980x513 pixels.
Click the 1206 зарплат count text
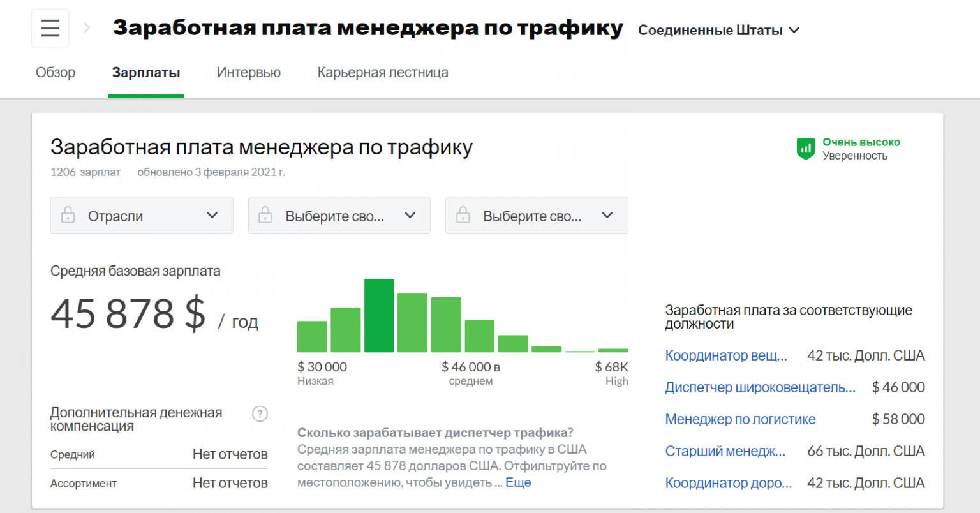point(85,172)
